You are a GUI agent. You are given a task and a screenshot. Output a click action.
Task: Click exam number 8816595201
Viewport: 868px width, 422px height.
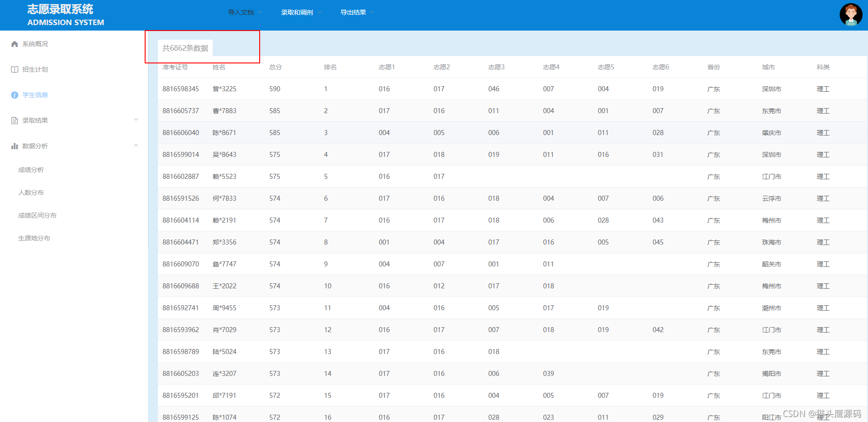coord(181,396)
